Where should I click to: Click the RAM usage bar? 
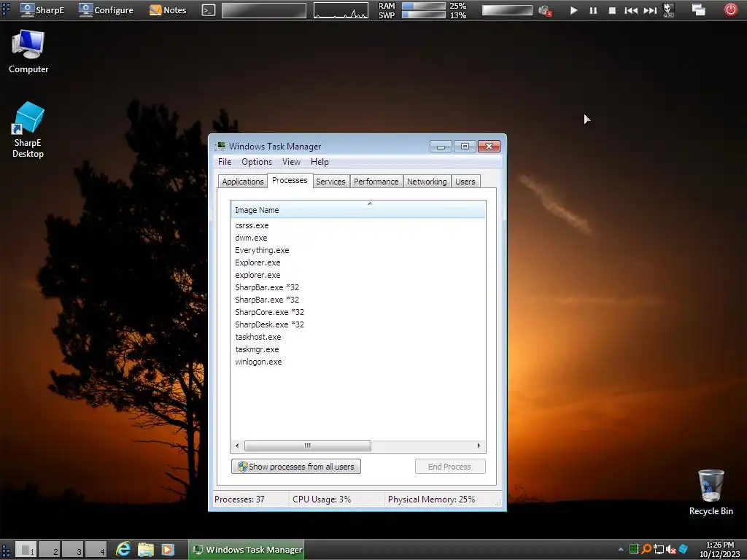(424, 6)
